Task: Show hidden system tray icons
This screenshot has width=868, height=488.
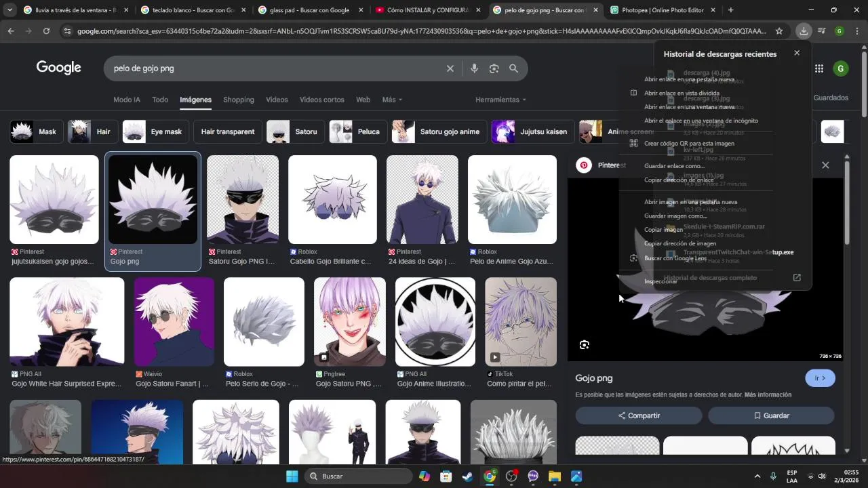Action: (757, 476)
